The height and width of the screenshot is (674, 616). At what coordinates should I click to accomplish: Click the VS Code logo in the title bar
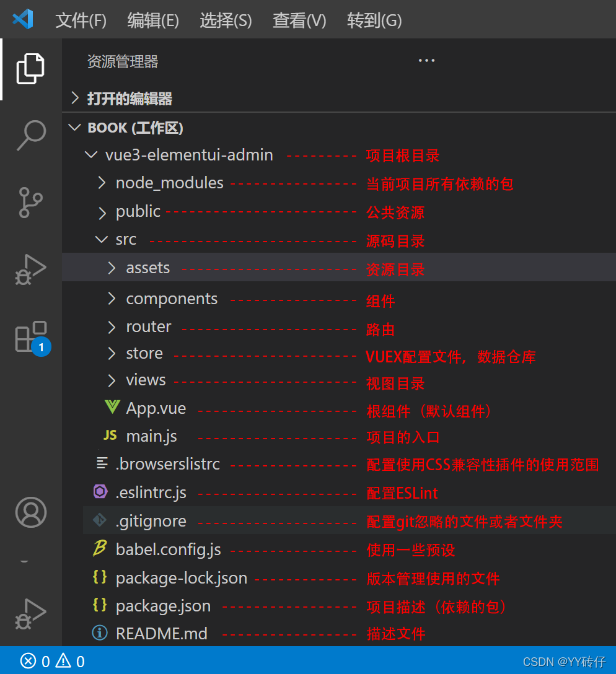[x=23, y=19]
